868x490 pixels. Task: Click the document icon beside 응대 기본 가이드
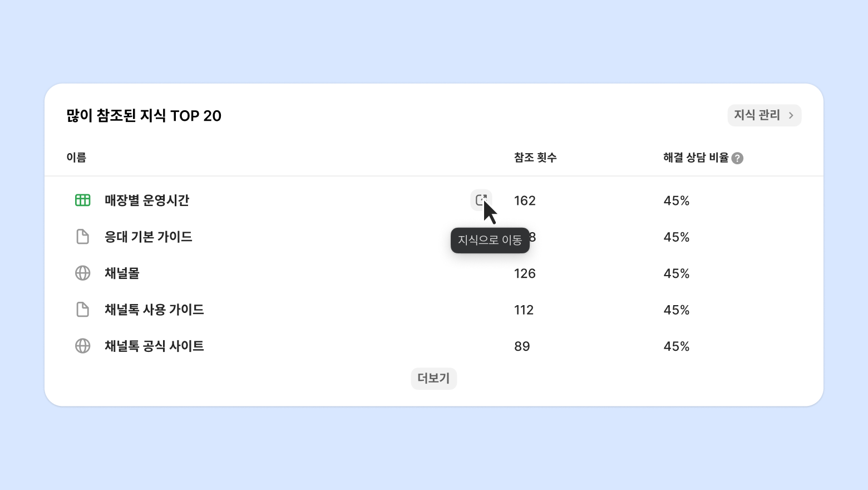pos(82,237)
